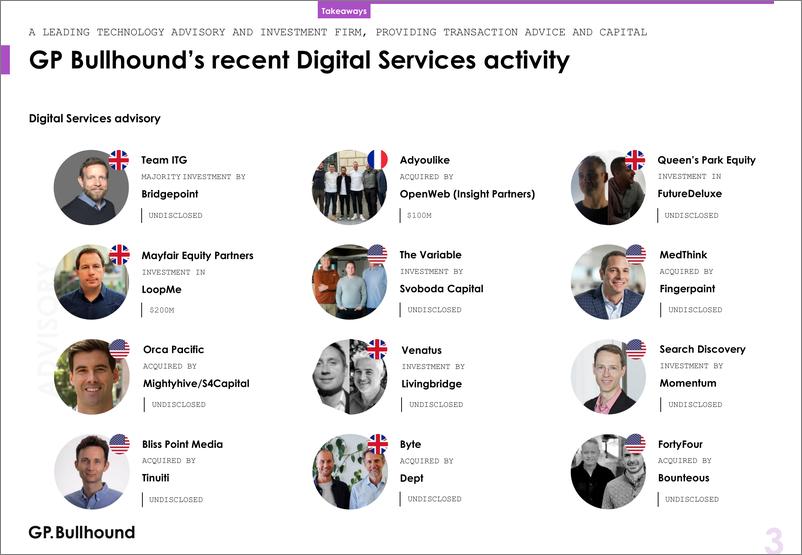
Task: Click the 'Dept' acquirer name
Action: tap(411, 478)
